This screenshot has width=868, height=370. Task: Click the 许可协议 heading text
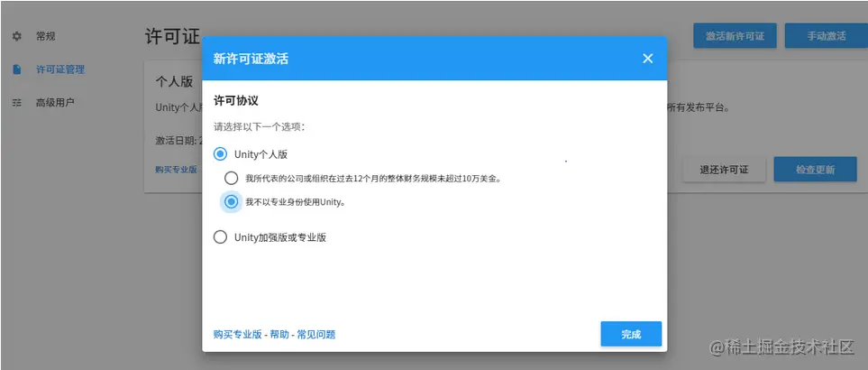pyautogui.click(x=236, y=101)
